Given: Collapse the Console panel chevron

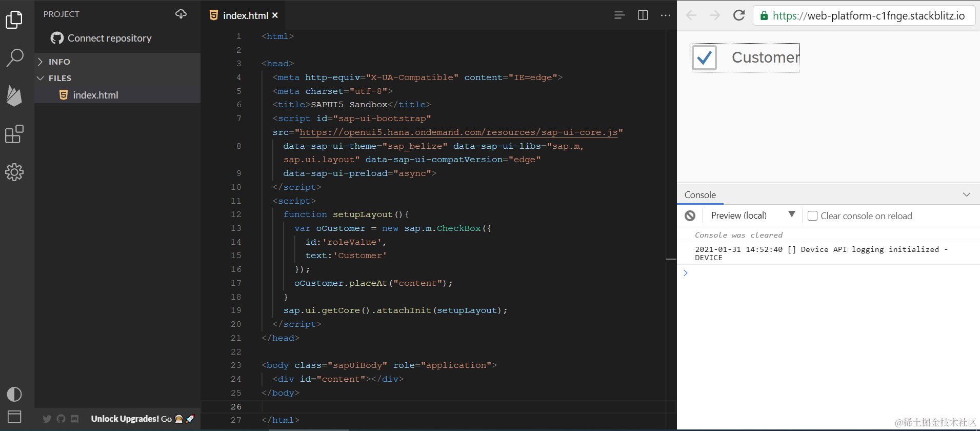Looking at the screenshot, I should (x=967, y=194).
